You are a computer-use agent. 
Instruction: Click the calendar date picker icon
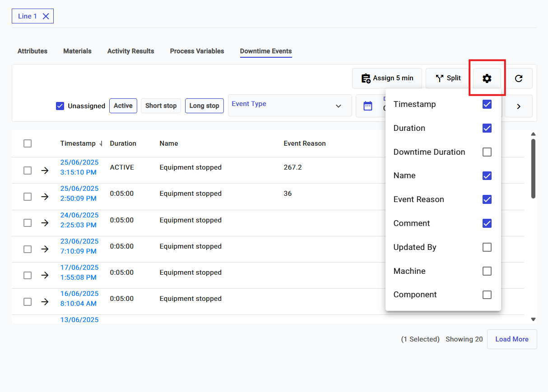pyautogui.click(x=368, y=106)
